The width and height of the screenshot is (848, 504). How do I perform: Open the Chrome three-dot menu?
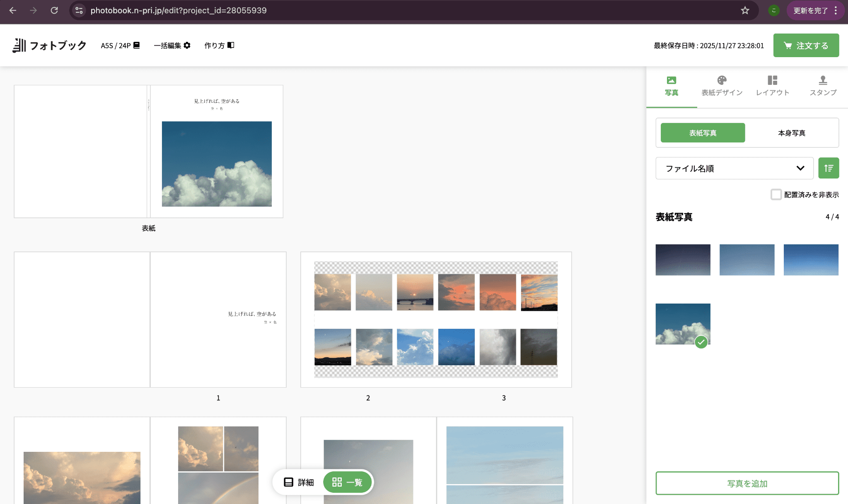(836, 10)
